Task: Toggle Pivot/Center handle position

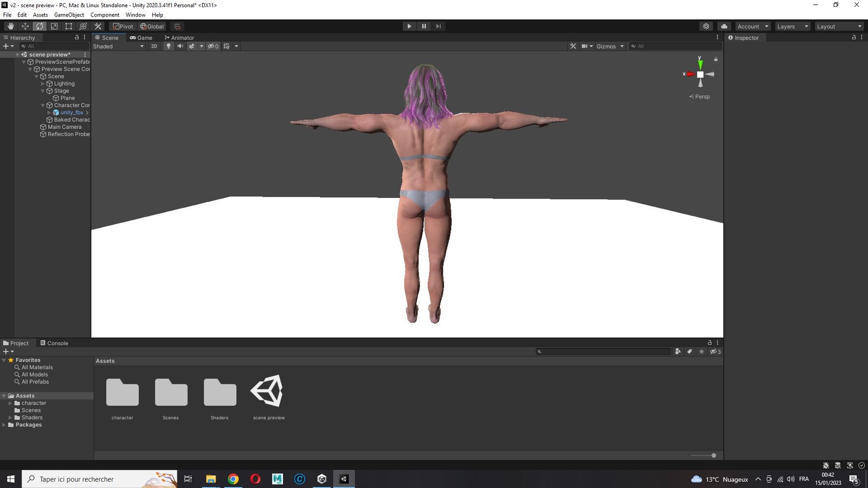Action: pos(123,26)
